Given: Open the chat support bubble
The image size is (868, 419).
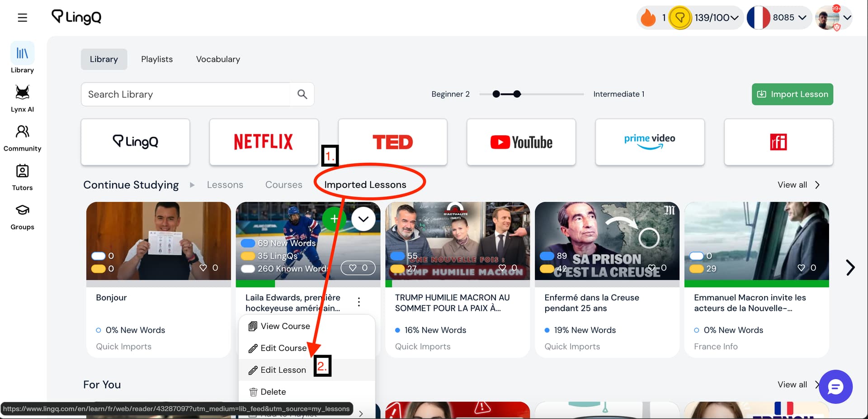Looking at the screenshot, I should [835, 387].
